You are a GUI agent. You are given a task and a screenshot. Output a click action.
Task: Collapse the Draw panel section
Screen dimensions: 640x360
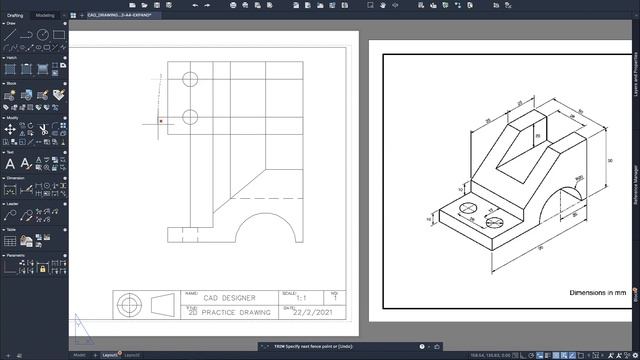(x=4, y=24)
